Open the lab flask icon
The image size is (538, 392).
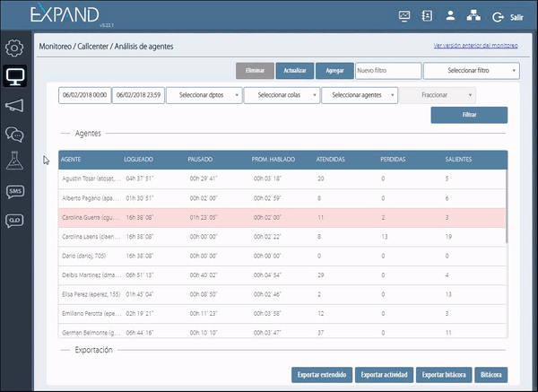click(x=14, y=161)
